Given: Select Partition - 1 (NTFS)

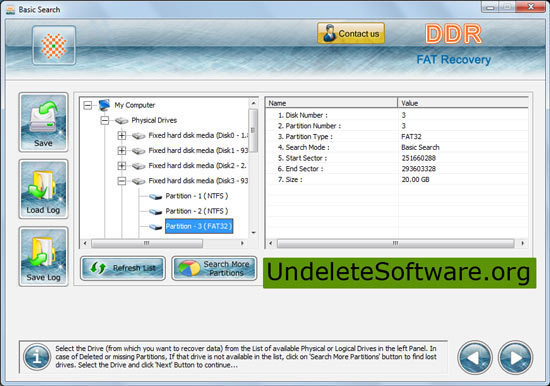Looking at the screenshot, I should [x=197, y=196].
